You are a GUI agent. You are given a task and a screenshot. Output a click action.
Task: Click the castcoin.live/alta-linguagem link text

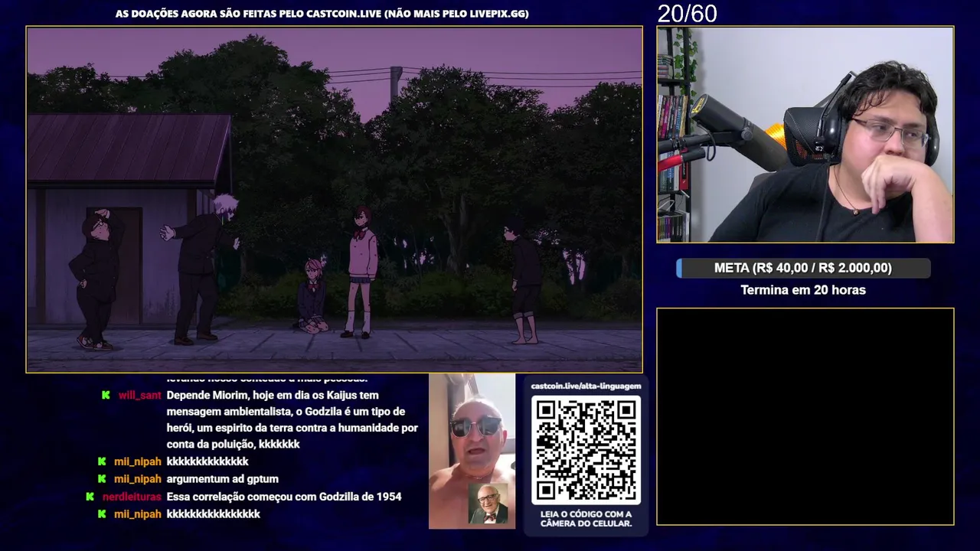[586, 386]
